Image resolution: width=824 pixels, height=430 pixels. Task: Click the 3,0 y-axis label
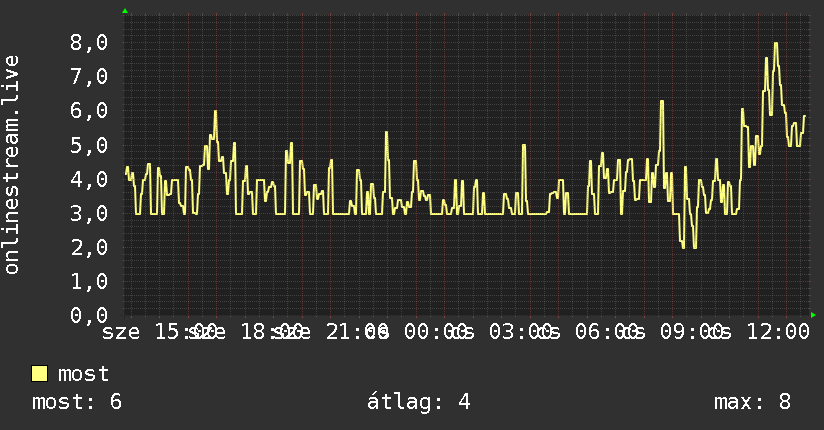click(89, 213)
